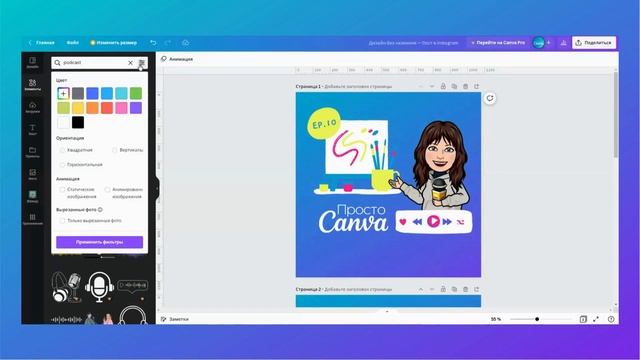Click Перейти на Canva Pro button
The image size is (640, 360).
498,42
